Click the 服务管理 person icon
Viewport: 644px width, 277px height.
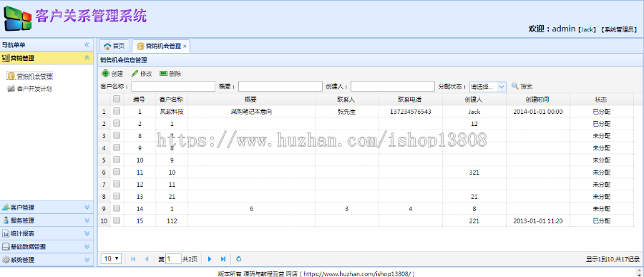6,220
